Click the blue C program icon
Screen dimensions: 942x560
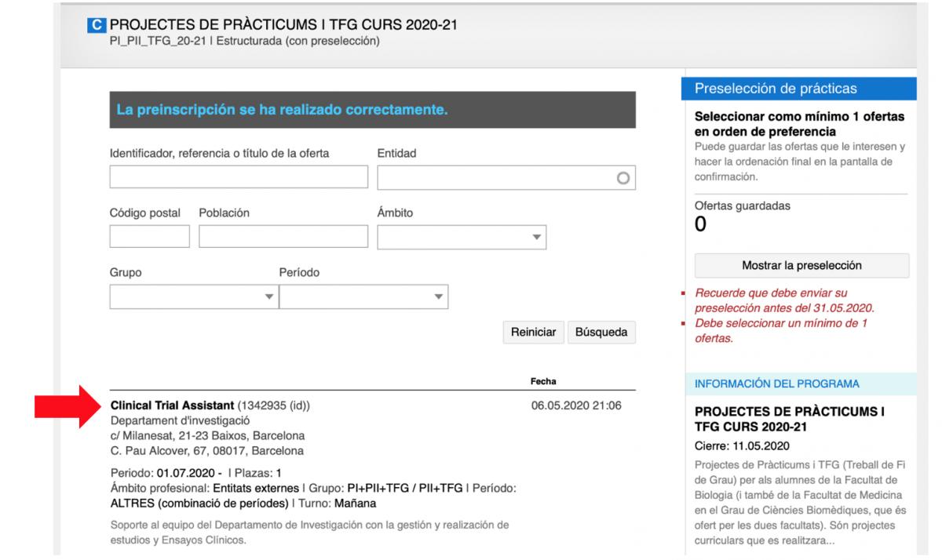tap(96, 25)
